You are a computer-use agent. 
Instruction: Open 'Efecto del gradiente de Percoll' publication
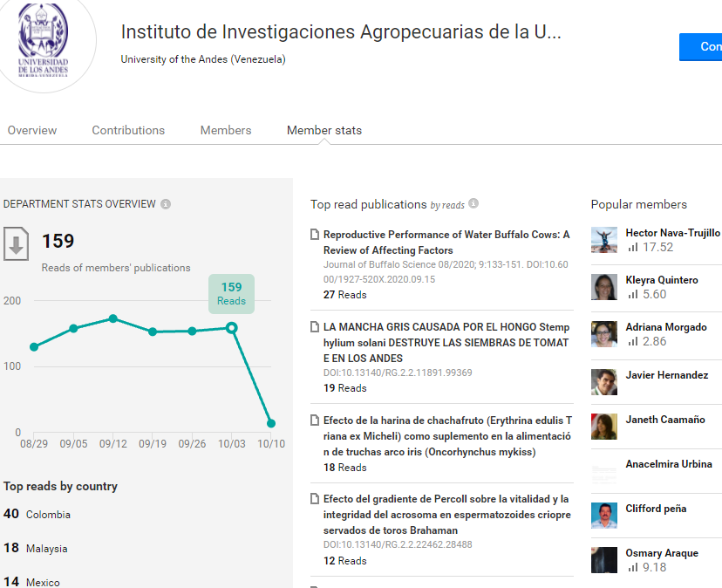(x=446, y=514)
